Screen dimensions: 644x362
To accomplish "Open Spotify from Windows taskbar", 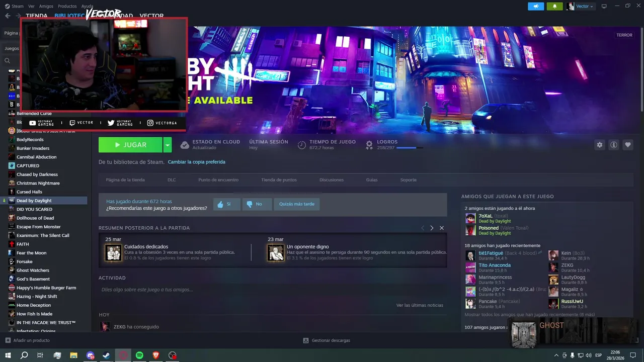I will 139,355.
